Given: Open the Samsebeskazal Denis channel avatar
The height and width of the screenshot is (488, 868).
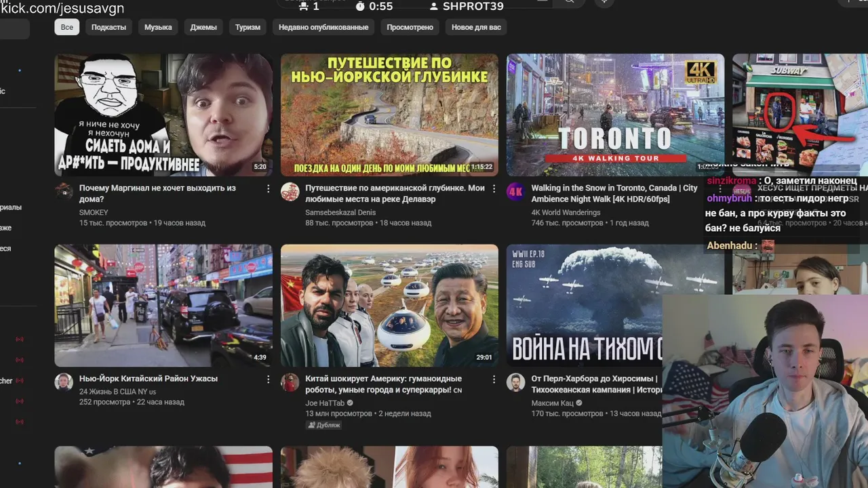Looking at the screenshot, I should [290, 191].
